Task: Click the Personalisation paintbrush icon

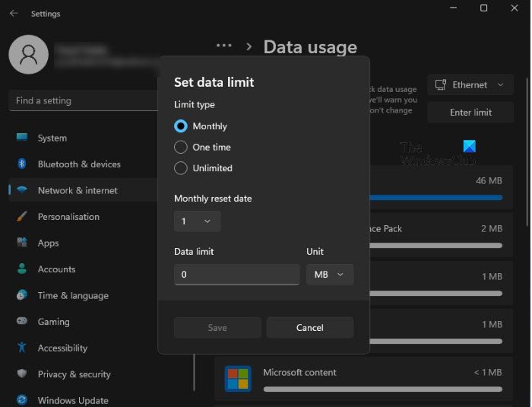Action: (22, 217)
